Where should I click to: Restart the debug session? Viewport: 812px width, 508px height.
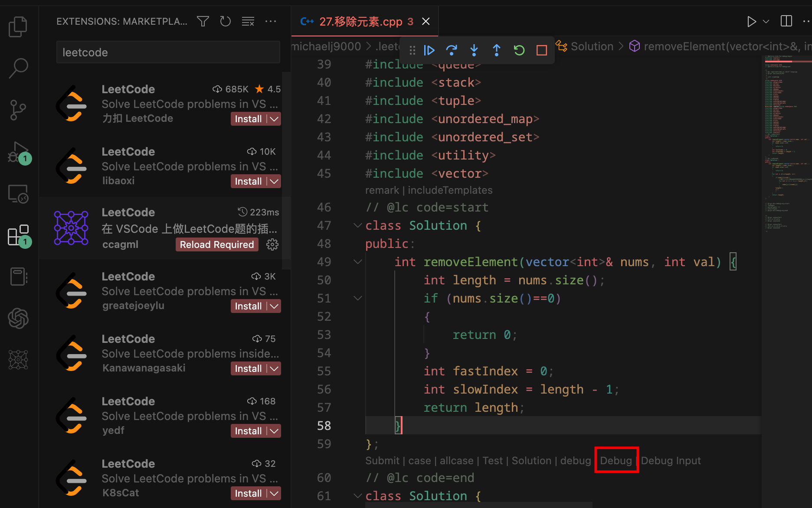point(519,50)
